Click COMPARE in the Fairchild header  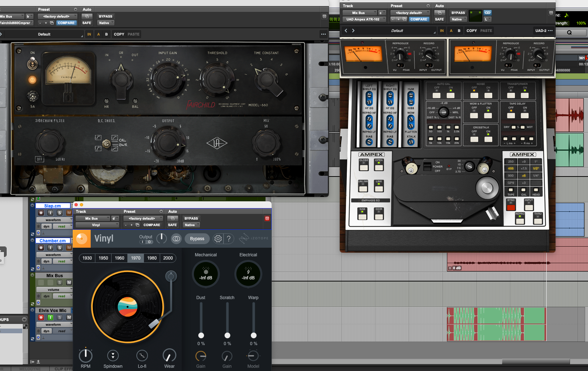(x=66, y=23)
